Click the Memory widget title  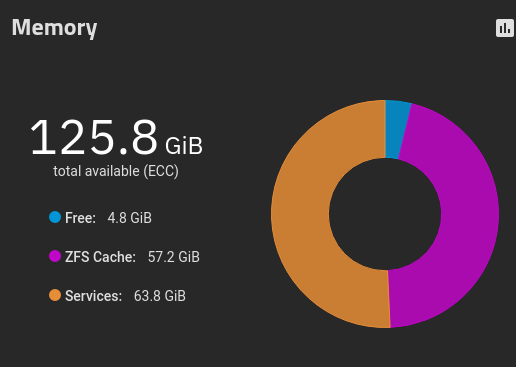pos(54,28)
